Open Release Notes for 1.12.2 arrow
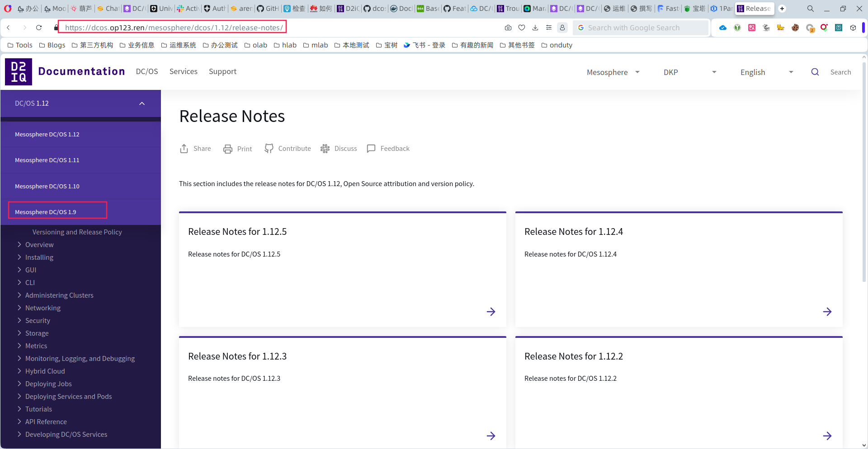This screenshot has height=449, width=868. pyautogui.click(x=827, y=436)
